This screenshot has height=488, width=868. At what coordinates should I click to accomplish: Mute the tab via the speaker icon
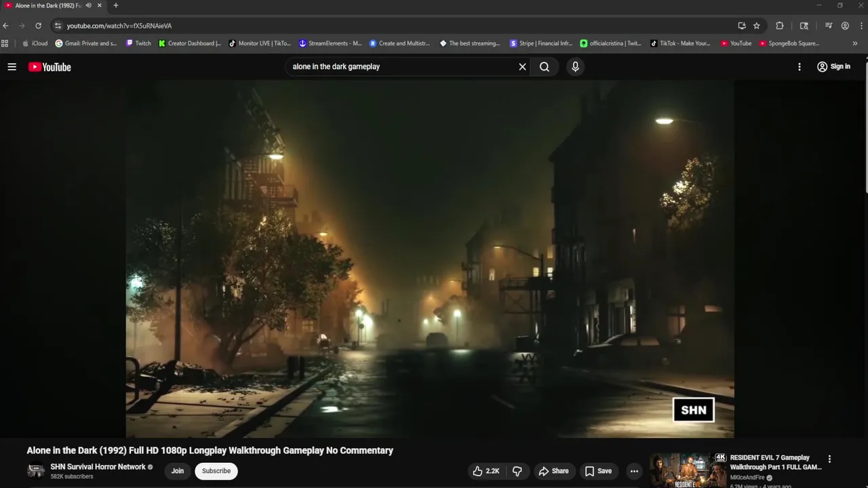pyautogui.click(x=88, y=5)
